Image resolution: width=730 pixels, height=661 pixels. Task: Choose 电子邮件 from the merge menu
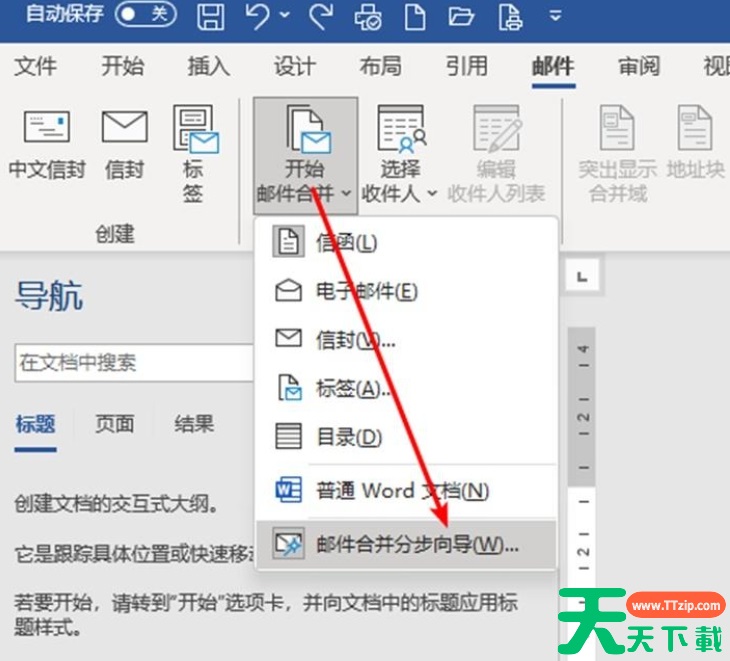(366, 291)
